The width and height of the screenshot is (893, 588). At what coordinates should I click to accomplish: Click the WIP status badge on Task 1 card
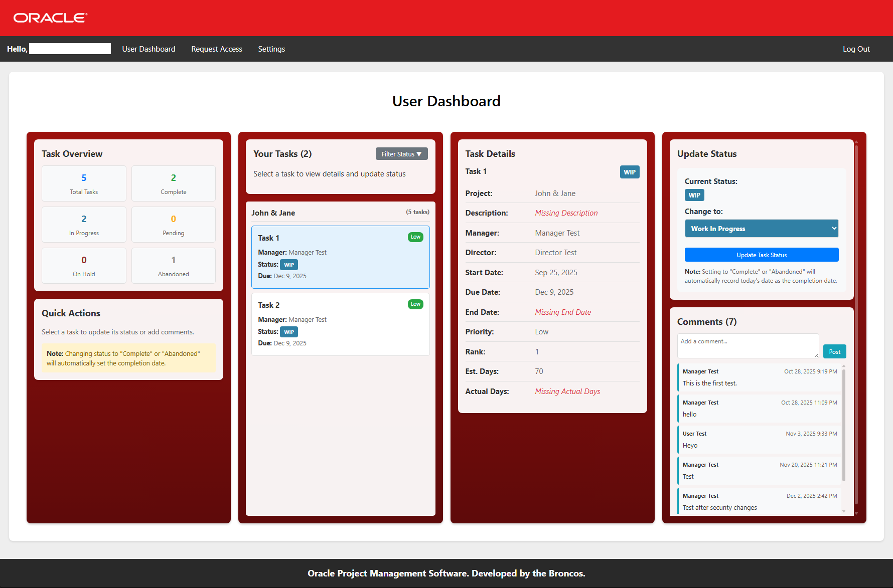click(x=288, y=264)
